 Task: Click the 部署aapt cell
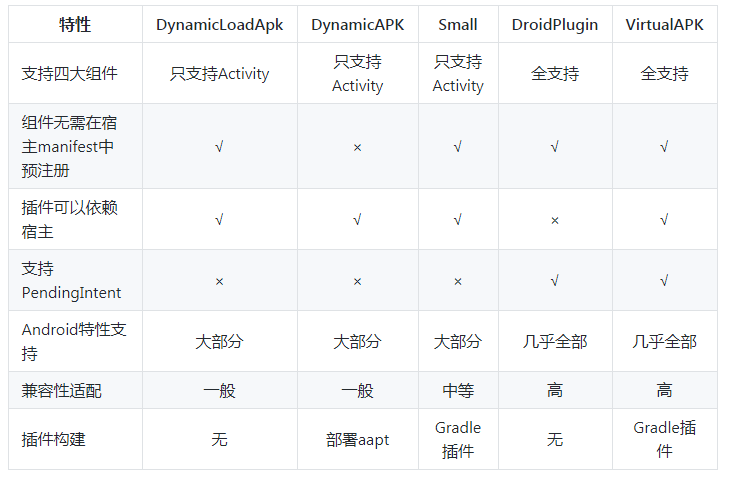(358, 440)
